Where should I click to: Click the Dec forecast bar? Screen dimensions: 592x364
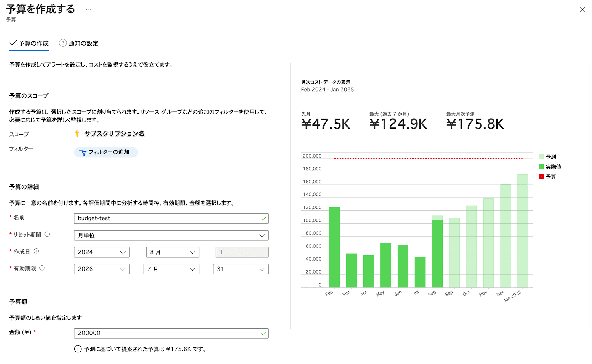506,236
